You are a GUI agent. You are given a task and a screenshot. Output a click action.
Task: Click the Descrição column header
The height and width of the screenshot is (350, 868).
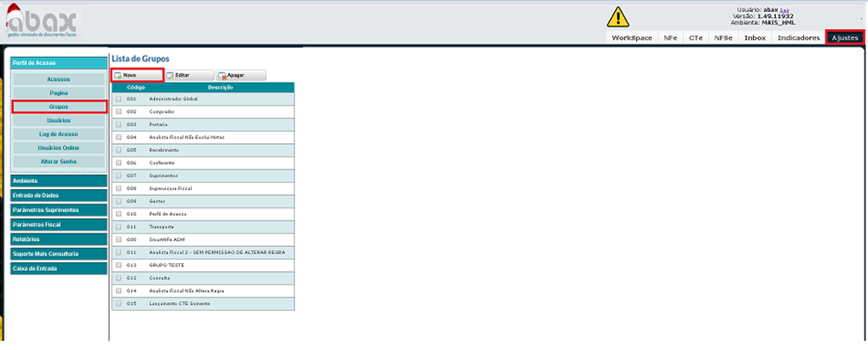coord(220,87)
